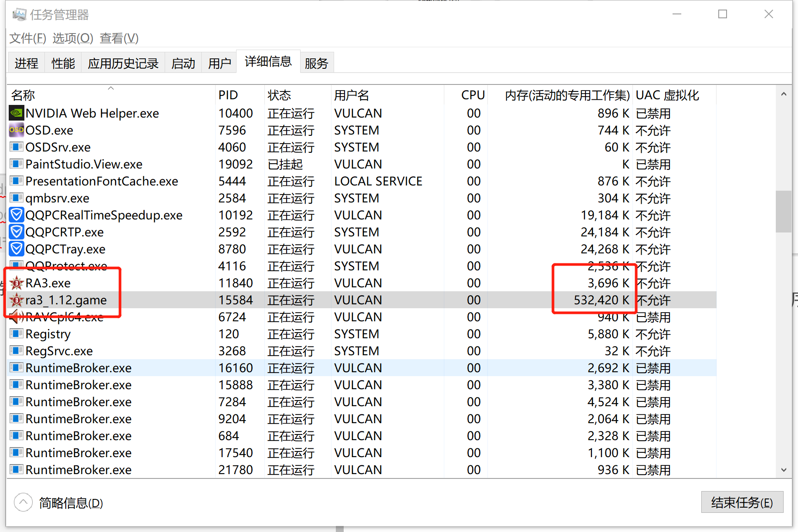Open the 查看 menu
Image resolution: width=798 pixels, height=532 pixels.
point(118,38)
